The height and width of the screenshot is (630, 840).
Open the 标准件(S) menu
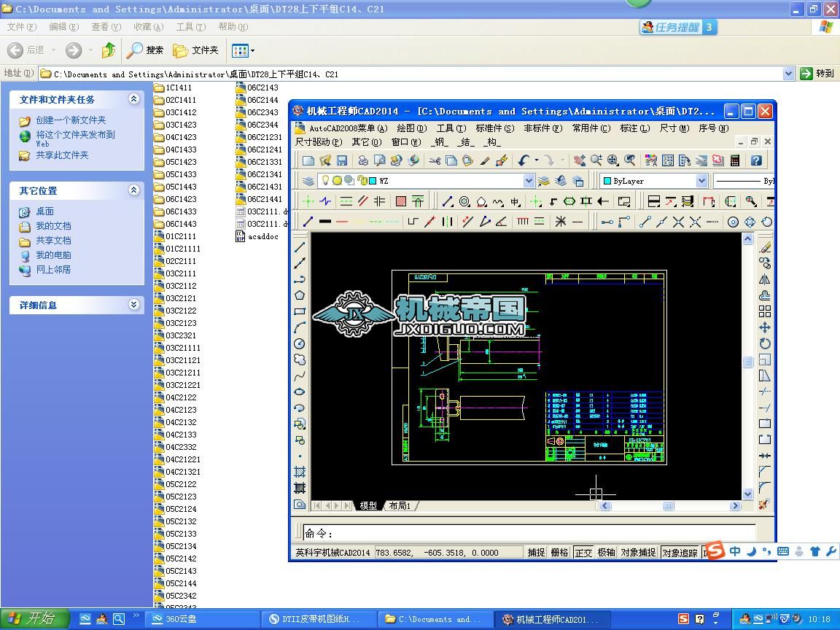coord(494,128)
